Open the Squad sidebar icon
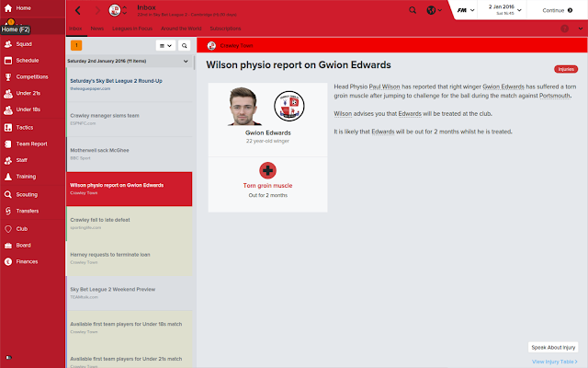This screenshot has width=588, height=368. pyautogui.click(x=8, y=44)
